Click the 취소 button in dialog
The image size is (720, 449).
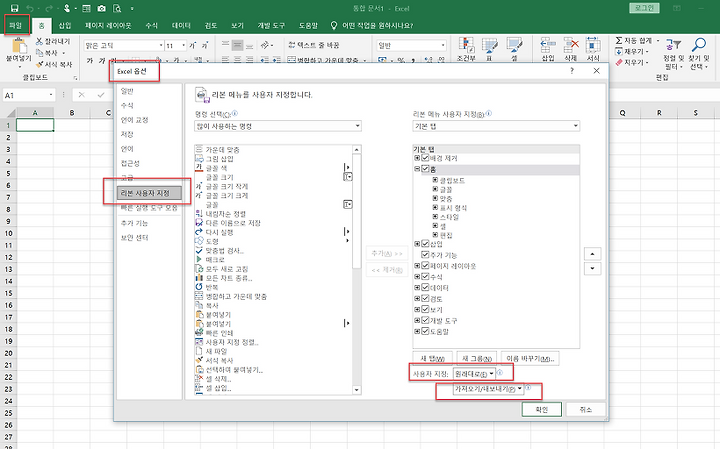point(586,410)
